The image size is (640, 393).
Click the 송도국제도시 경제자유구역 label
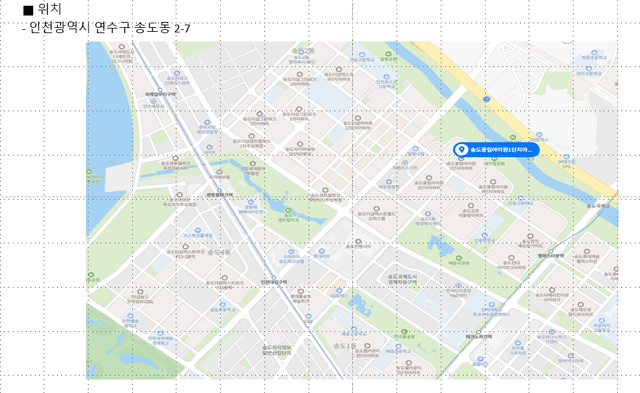402,279
